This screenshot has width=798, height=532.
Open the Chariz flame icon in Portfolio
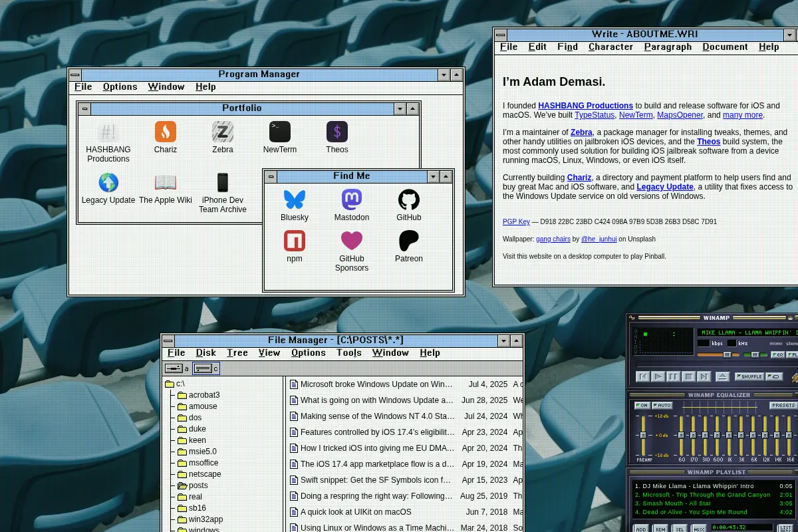point(166,138)
